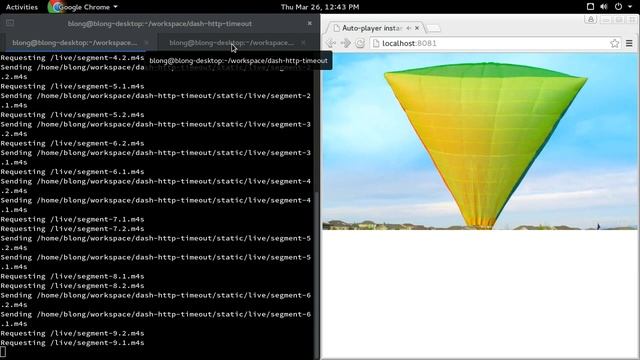The height and width of the screenshot is (360, 640).
Task: Open the volume speaker icon
Action: (x=604, y=7)
